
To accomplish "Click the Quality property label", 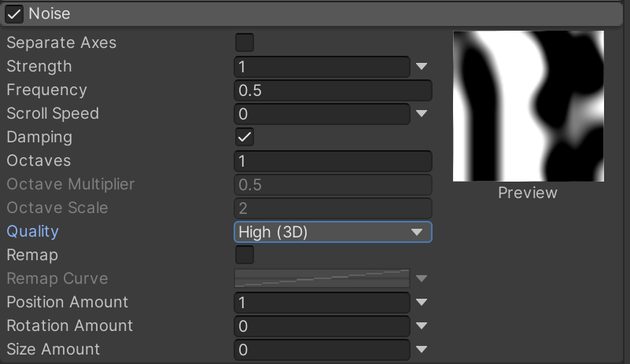I will 32,232.
